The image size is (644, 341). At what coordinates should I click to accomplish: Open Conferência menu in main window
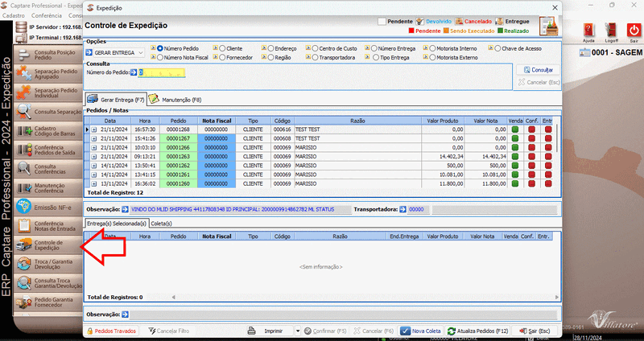tap(47, 15)
